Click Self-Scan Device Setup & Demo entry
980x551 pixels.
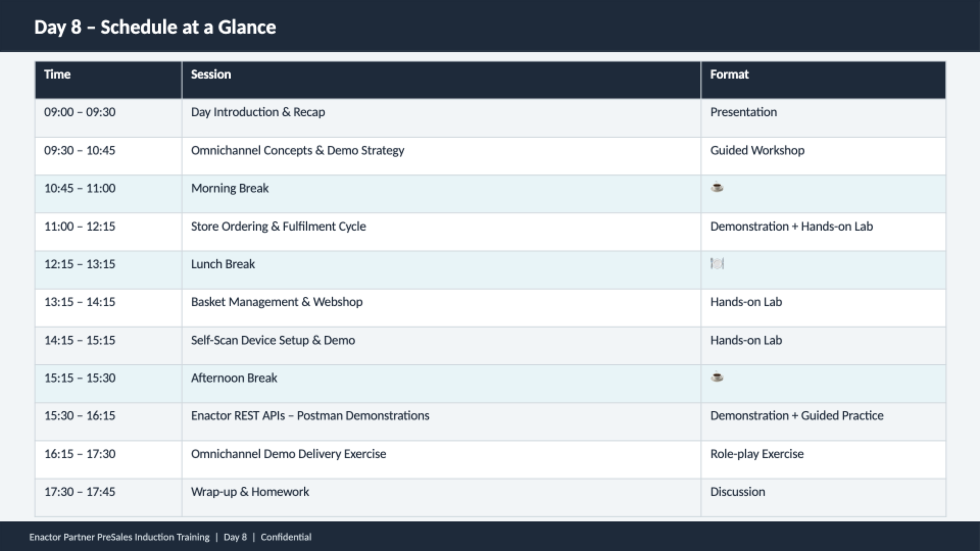pyautogui.click(x=273, y=340)
